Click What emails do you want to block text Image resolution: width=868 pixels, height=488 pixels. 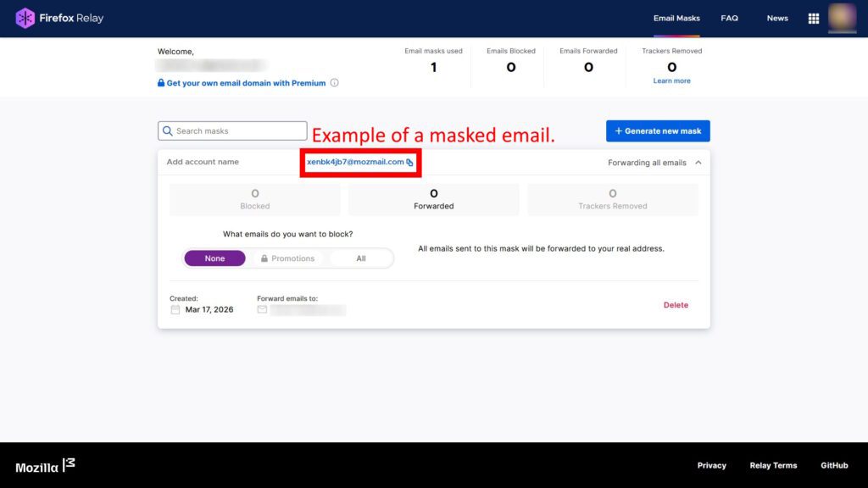click(288, 234)
